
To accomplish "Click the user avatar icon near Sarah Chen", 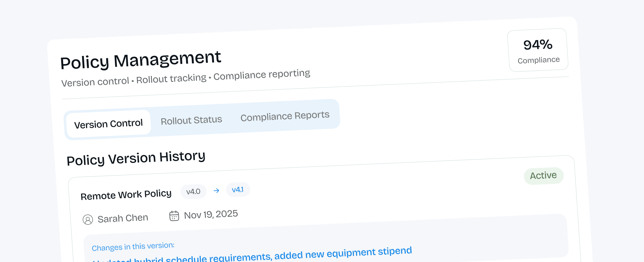I will click(88, 220).
